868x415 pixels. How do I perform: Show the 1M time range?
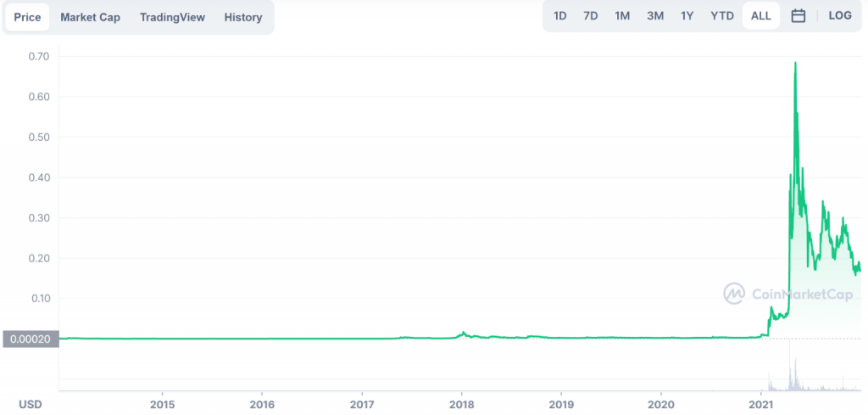pos(622,16)
